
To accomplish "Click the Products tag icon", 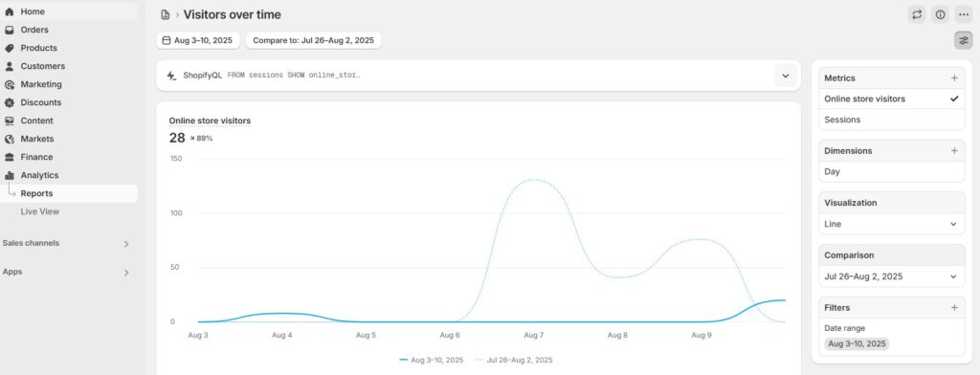I will click(10, 48).
